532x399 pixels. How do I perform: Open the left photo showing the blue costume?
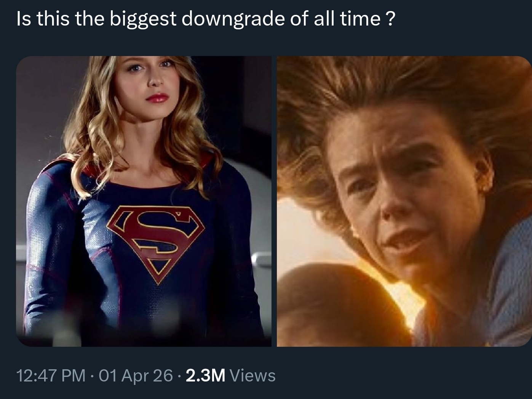144,201
